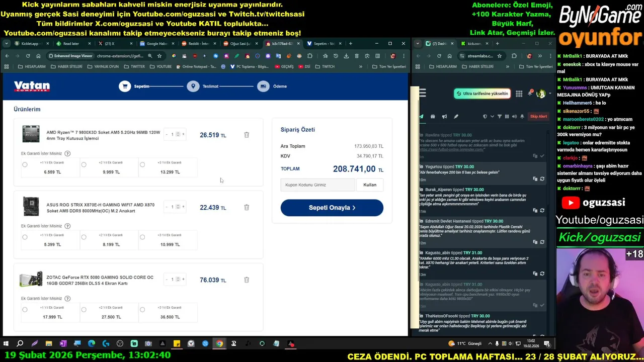The width and height of the screenshot is (644, 362).
Task: Delete the AMD Ryzen 7 9800X3D item
Action: (247, 135)
